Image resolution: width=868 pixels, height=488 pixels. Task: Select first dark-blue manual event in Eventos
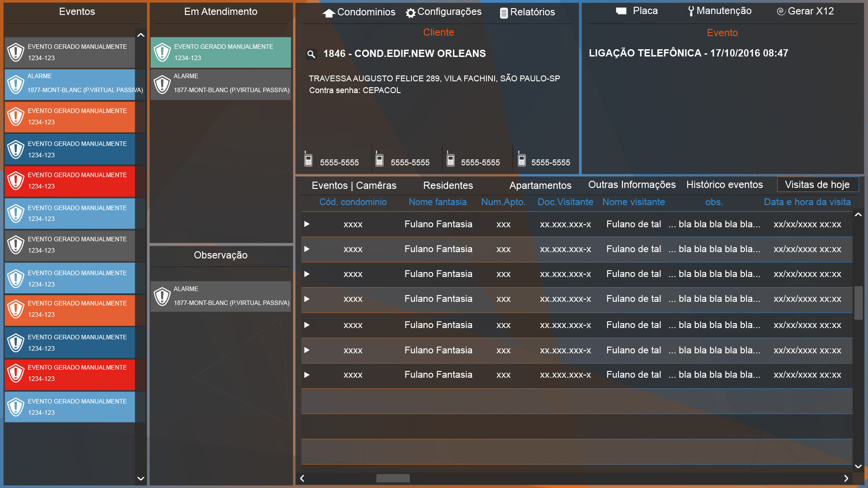(70, 149)
